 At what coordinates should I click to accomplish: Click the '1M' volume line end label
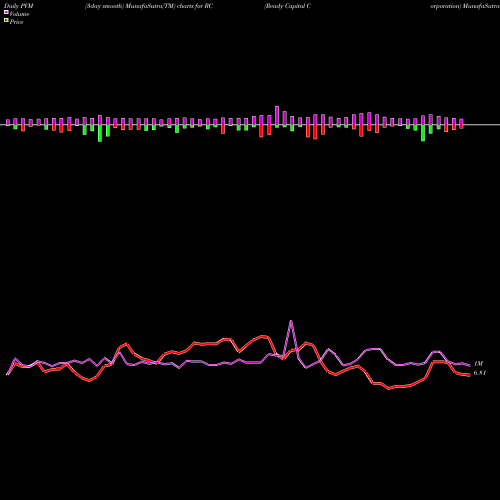pos(478,364)
